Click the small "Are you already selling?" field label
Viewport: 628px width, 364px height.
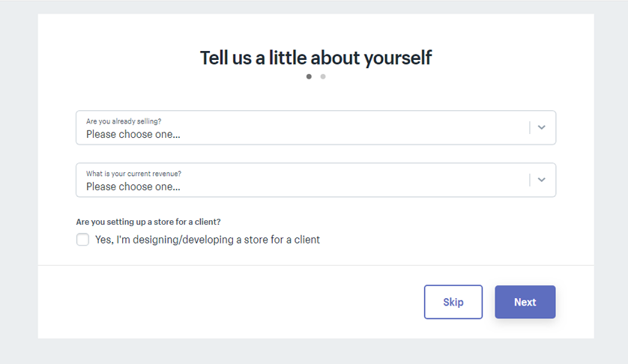(x=124, y=121)
